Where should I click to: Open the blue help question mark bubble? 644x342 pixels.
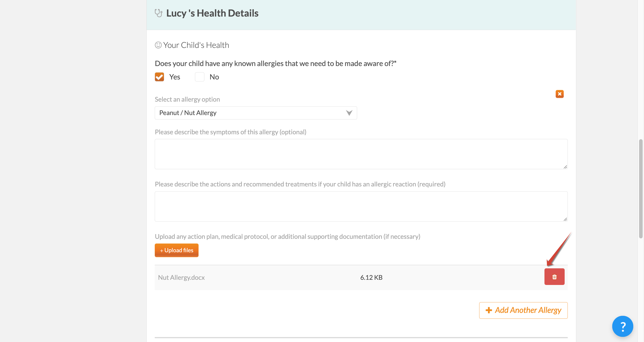click(x=623, y=326)
